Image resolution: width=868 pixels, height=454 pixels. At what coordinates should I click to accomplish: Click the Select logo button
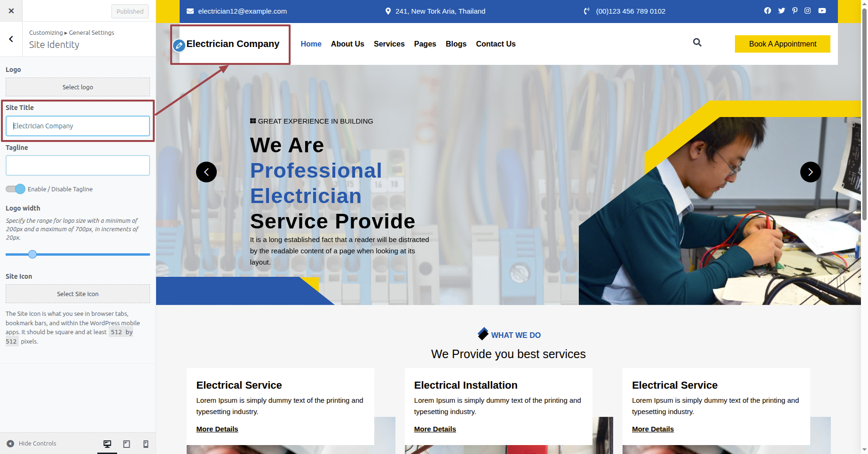tap(78, 87)
